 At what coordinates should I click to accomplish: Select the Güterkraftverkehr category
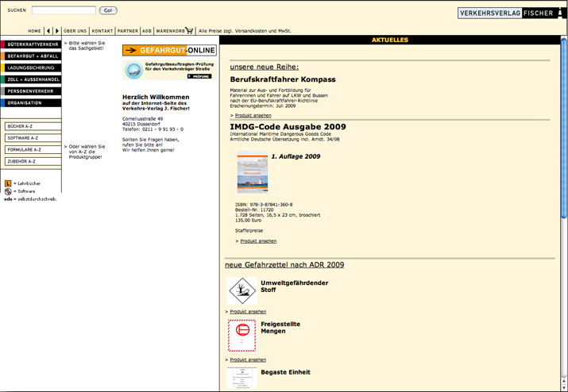click(x=31, y=44)
